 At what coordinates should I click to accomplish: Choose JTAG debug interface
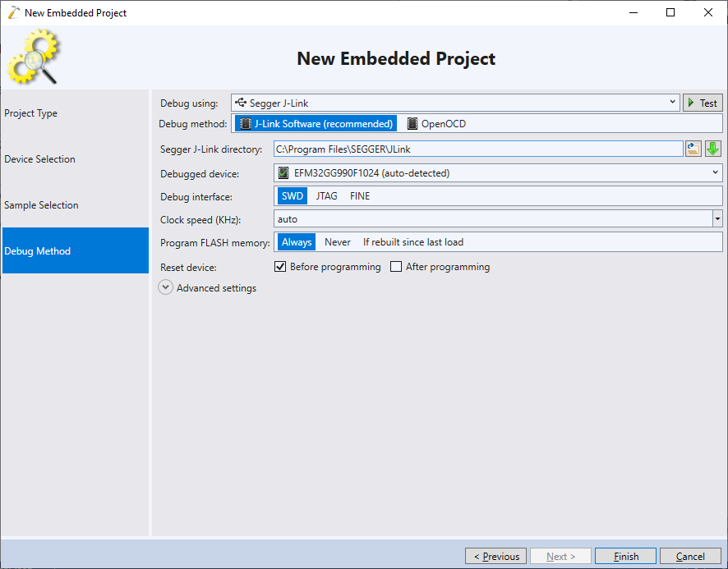326,196
